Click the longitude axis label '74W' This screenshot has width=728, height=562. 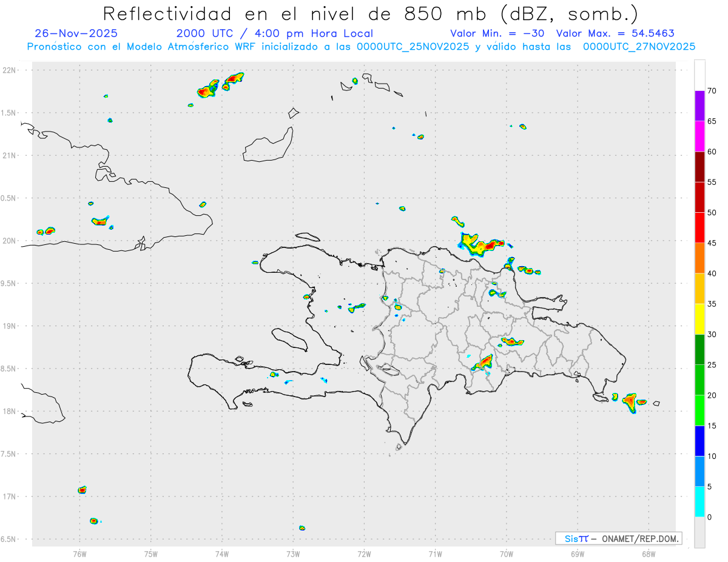222,554
